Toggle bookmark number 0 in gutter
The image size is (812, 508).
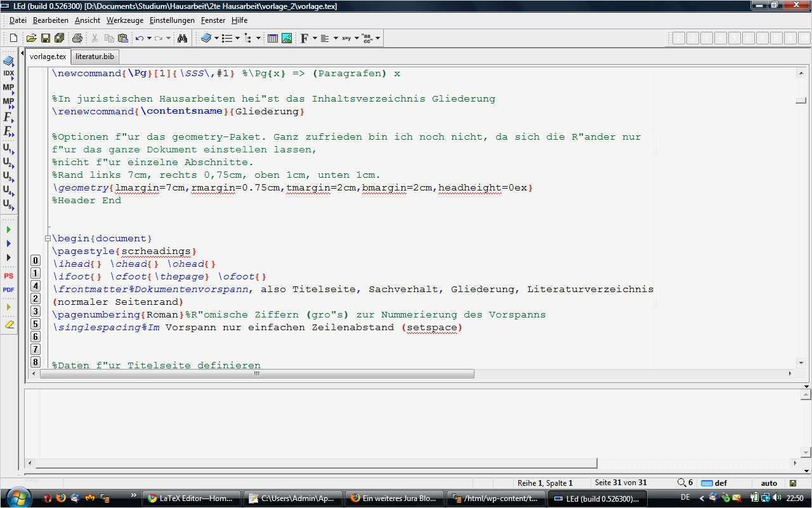[36, 260]
